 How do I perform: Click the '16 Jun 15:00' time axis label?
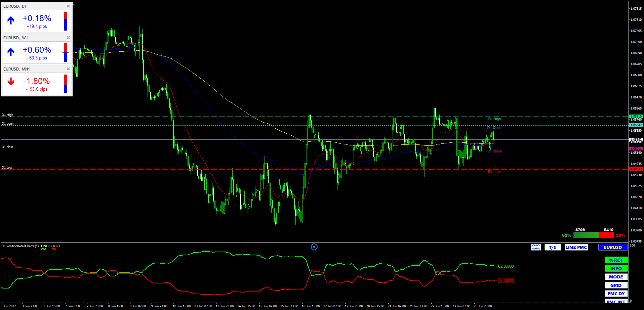pos(311,306)
